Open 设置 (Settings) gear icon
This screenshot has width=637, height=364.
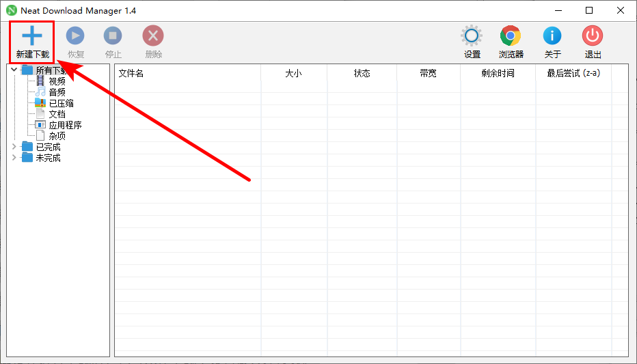472,36
